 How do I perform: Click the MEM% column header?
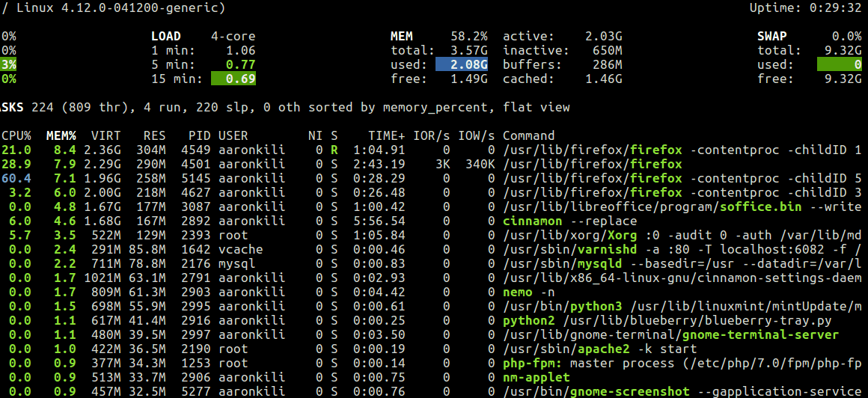[x=61, y=135]
